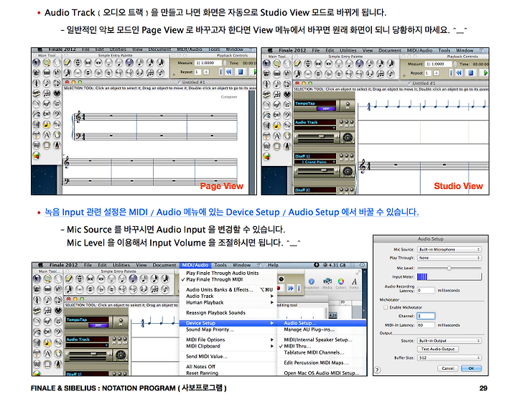Open the Media icon in the bottom screenshot
Screen dimensions: 517x420
coord(327,283)
